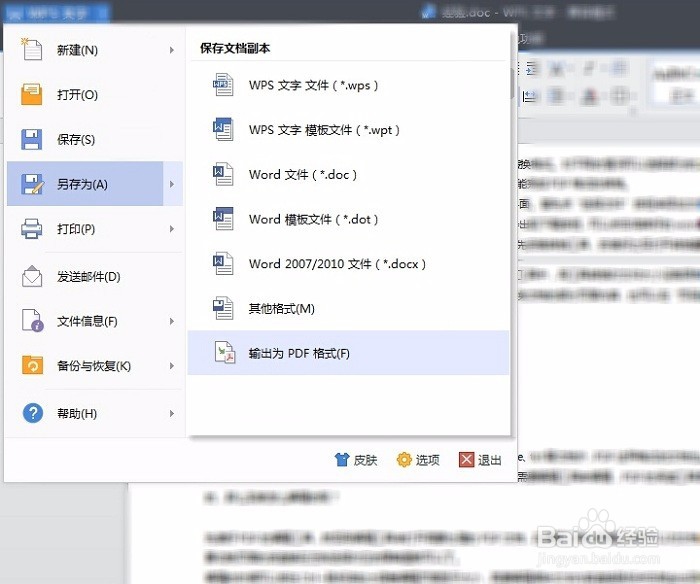700x584 pixels.
Task: Click the Open folder icon
Action: click(x=32, y=94)
